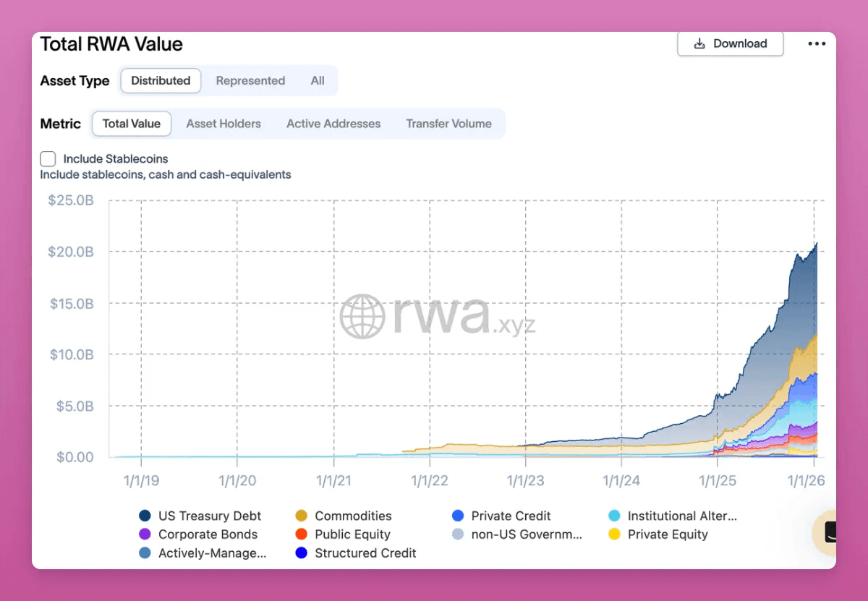Choose the Active Addresses metric
Image resolution: width=868 pixels, height=601 pixels.
333,124
